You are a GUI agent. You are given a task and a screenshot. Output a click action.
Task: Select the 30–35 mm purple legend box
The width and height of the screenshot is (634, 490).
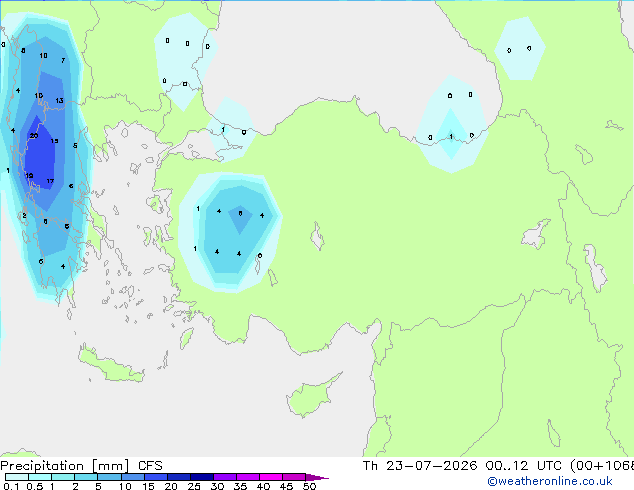click(x=224, y=477)
